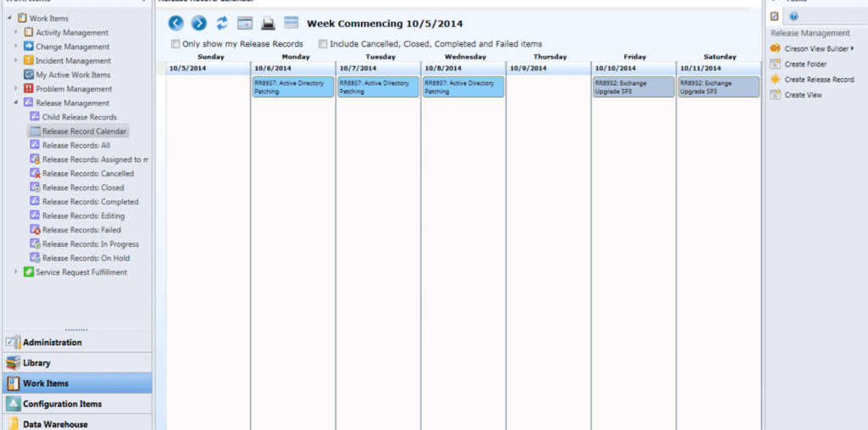Switch to Data Warehouse workspace

pos(77,423)
